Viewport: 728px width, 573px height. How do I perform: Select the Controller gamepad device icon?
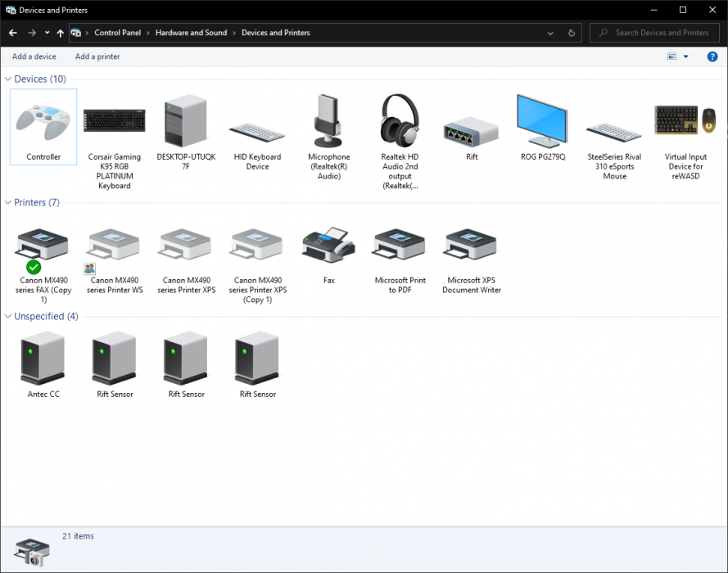[43, 123]
